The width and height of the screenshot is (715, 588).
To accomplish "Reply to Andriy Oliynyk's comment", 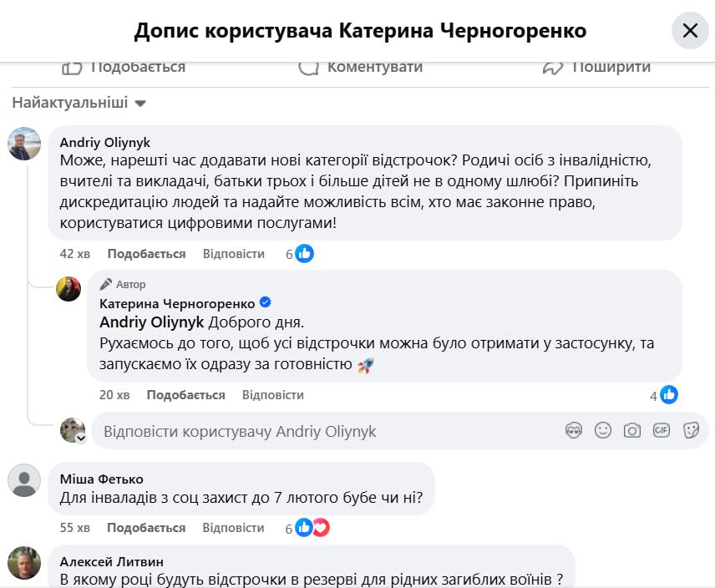I will [233, 254].
